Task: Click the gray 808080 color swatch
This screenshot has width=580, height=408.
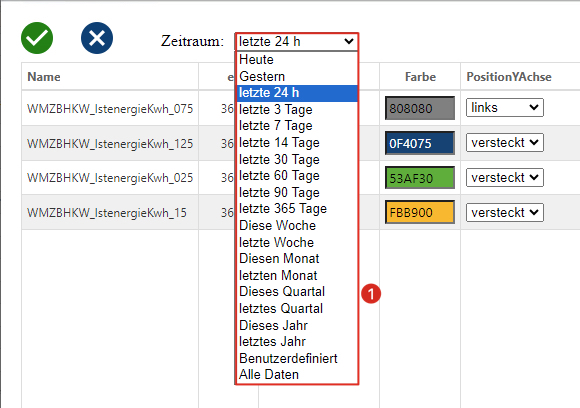Action: pyautogui.click(x=420, y=108)
